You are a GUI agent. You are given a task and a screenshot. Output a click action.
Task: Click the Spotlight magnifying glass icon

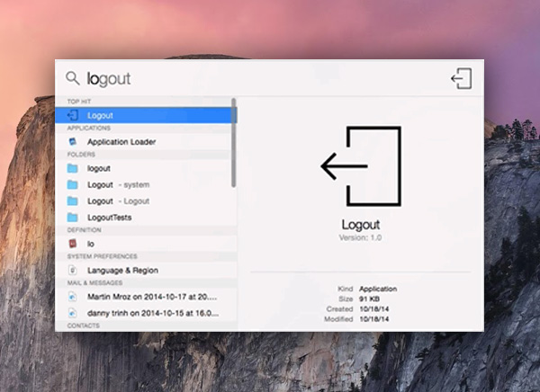(x=73, y=78)
